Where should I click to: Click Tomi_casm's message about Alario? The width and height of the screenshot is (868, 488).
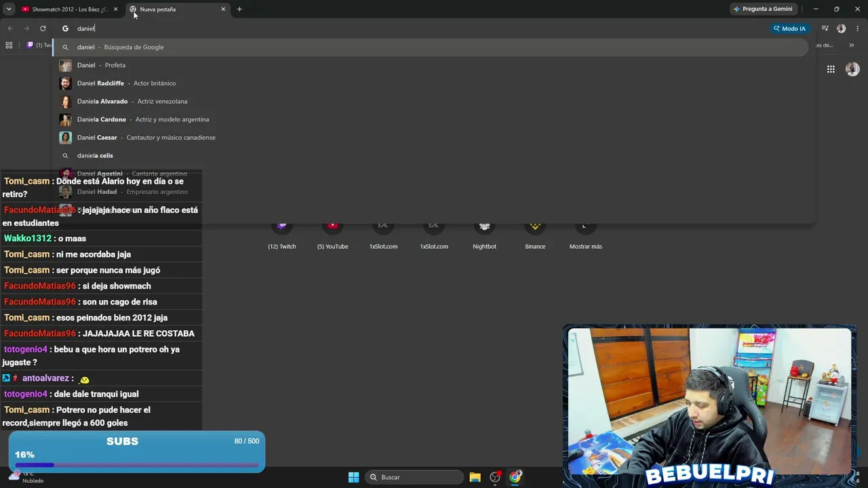click(101, 188)
